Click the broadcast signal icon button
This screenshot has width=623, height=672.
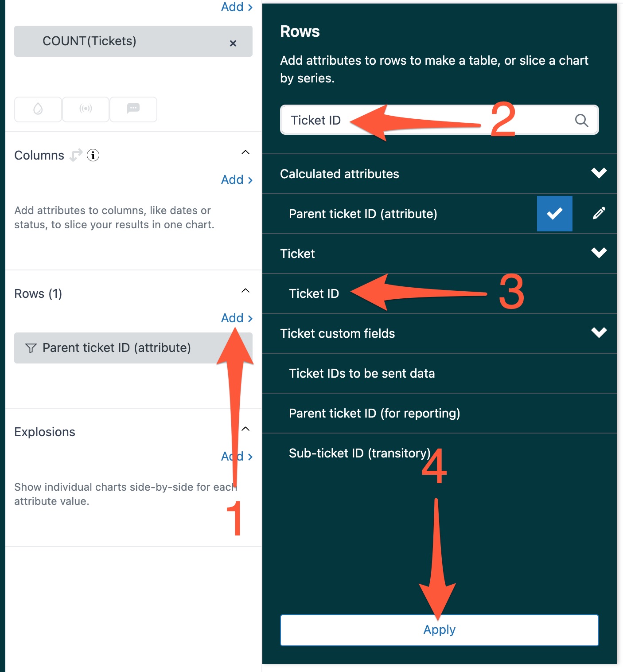(86, 109)
